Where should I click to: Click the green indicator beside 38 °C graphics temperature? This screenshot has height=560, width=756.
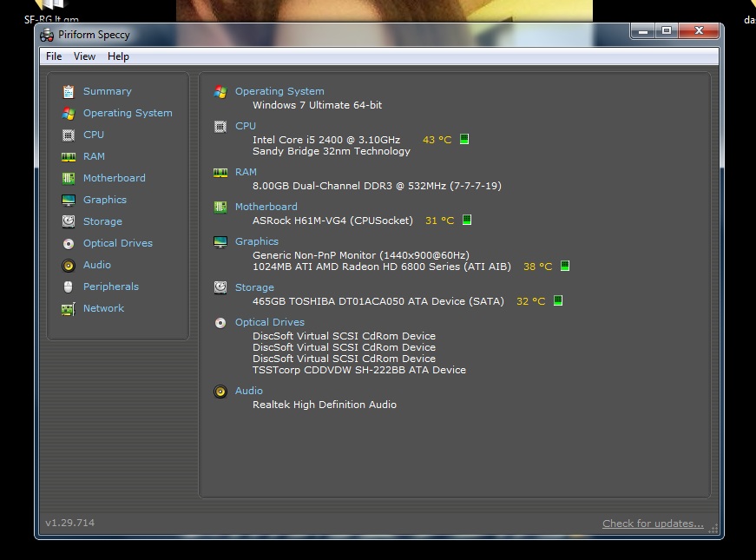[x=565, y=266]
